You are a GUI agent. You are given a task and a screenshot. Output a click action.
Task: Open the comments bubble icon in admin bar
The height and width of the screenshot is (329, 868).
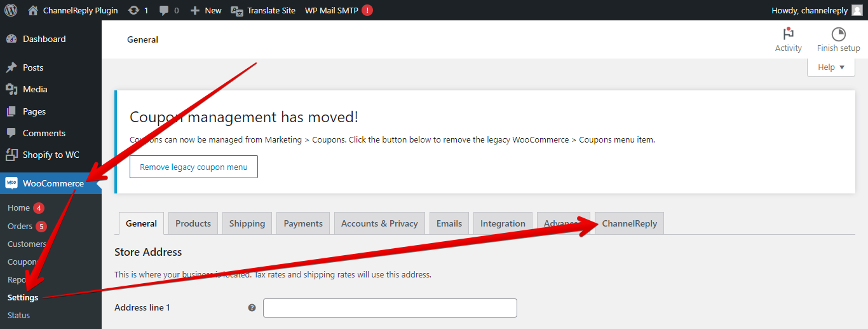[165, 10]
